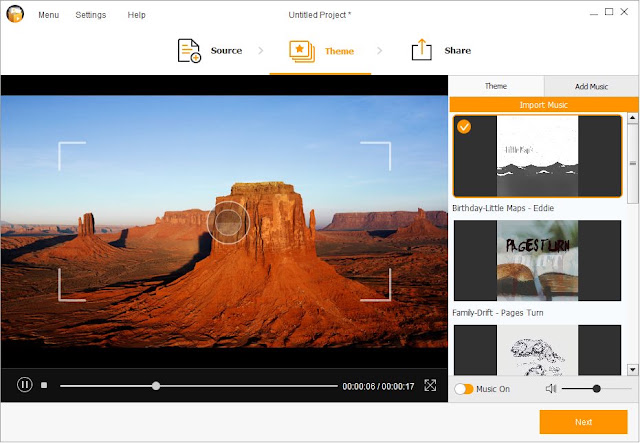Click the orange checkmark on Birthday theme
This screenshot has width=640, height=443.
[464, 127]
